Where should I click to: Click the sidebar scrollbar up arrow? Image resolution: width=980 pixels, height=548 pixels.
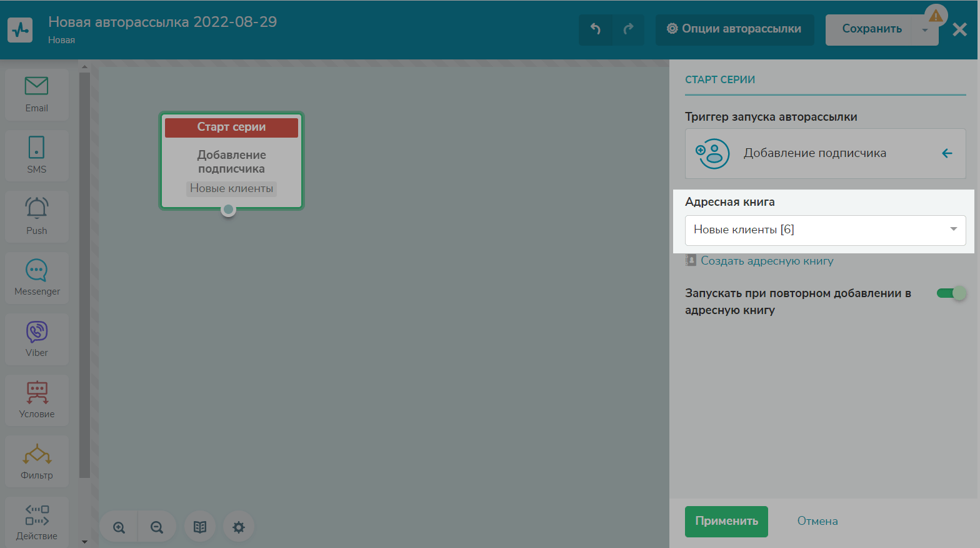(x=85, y=66)
